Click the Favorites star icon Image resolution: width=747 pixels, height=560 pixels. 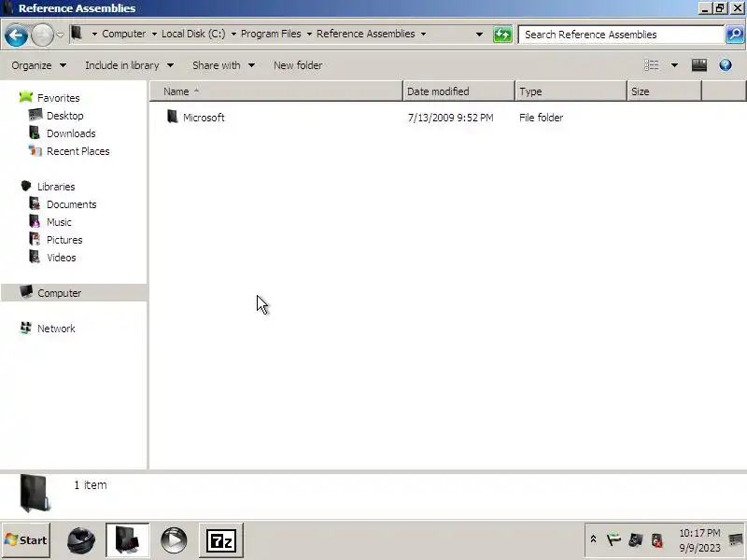click(26, 97)
